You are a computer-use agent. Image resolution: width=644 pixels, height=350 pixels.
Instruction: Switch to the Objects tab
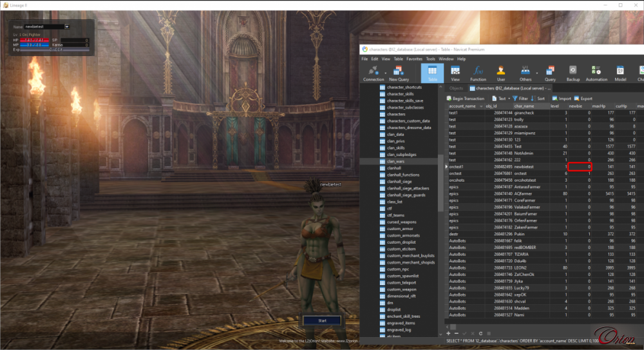[456, 88]
